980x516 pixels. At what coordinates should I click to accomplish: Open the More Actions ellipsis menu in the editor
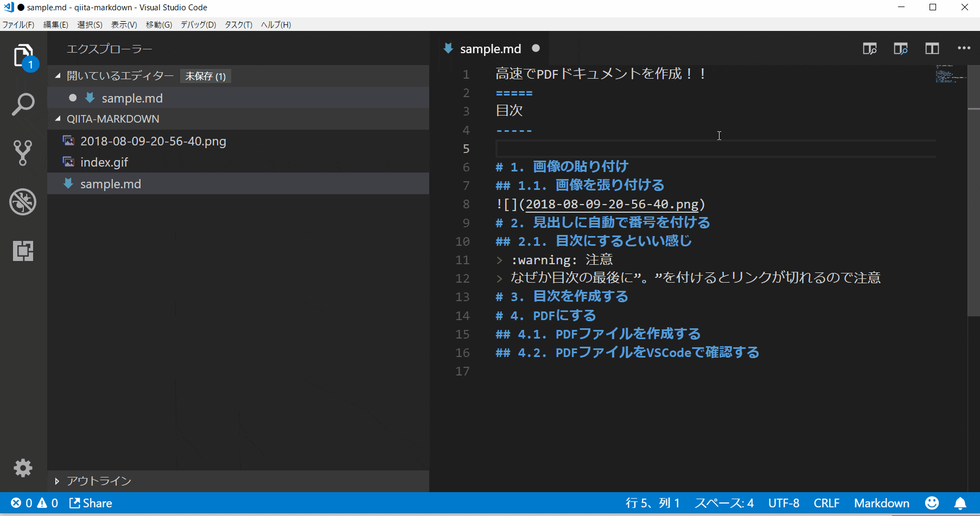click(964, 48)
